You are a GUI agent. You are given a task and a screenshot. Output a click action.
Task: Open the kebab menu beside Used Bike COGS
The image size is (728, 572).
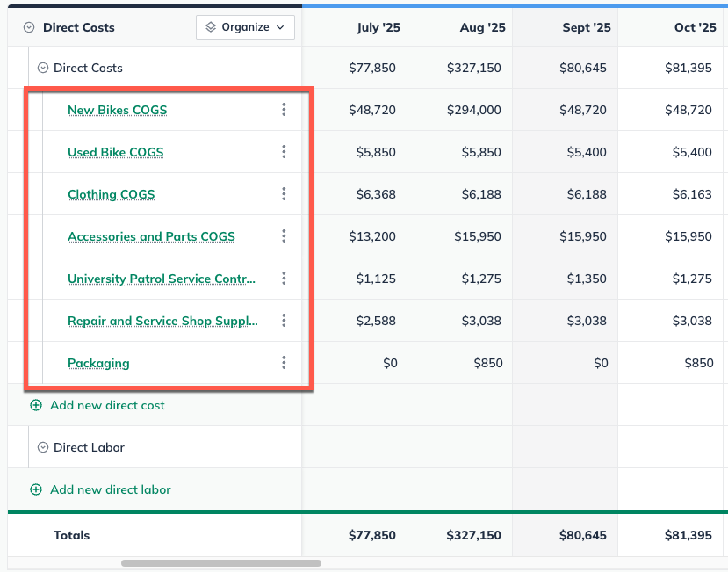284,151
